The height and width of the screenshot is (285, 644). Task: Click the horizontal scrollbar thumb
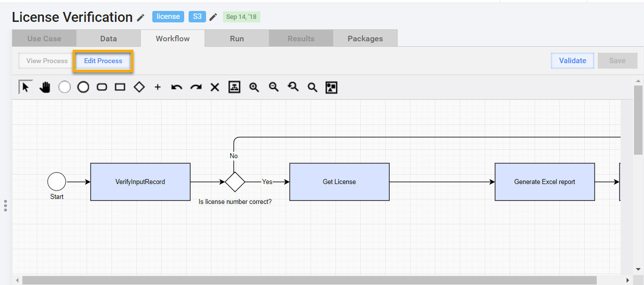click(309, 281)
